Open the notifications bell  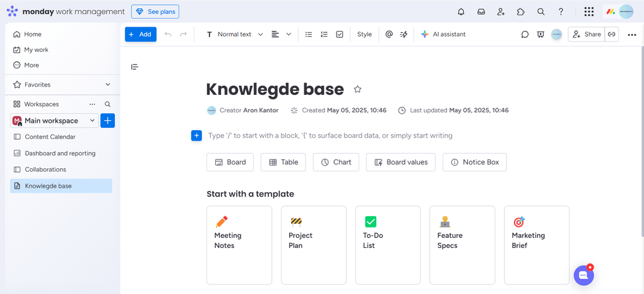[461, 11]
